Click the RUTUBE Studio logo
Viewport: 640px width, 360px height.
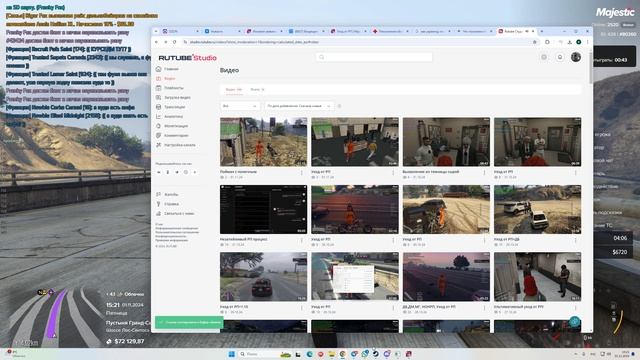(187, 58)
